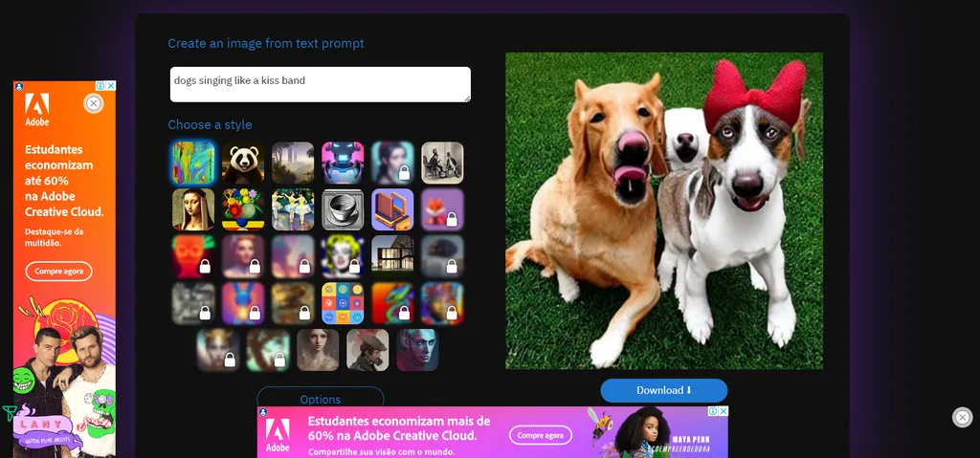The height and width of the screenshot is (458, 980).
Task: Choose the colorful app icons grid style
Action: 343,303
